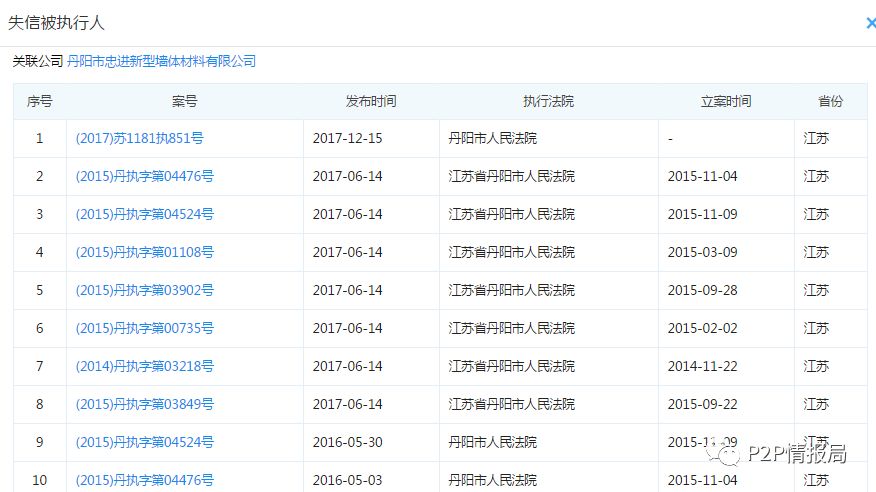Close the 失信被执行人 dialog
The width and height of the screenshot is (876, 492).
[x=870, y=23]
